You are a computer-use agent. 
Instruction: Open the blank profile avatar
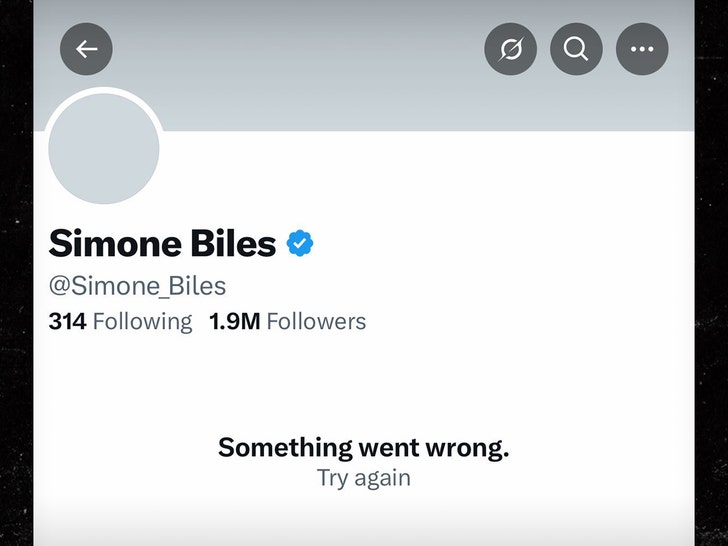[104, 148]
